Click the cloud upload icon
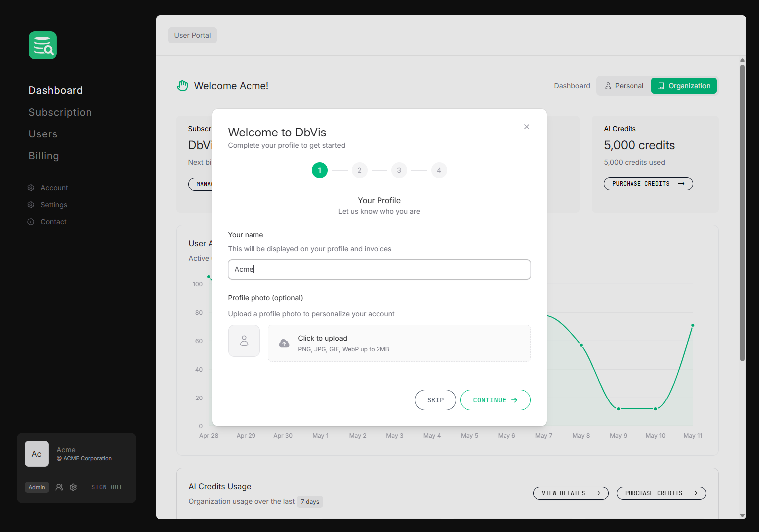The height and width of the screenshot is (532, 759). 284,343
